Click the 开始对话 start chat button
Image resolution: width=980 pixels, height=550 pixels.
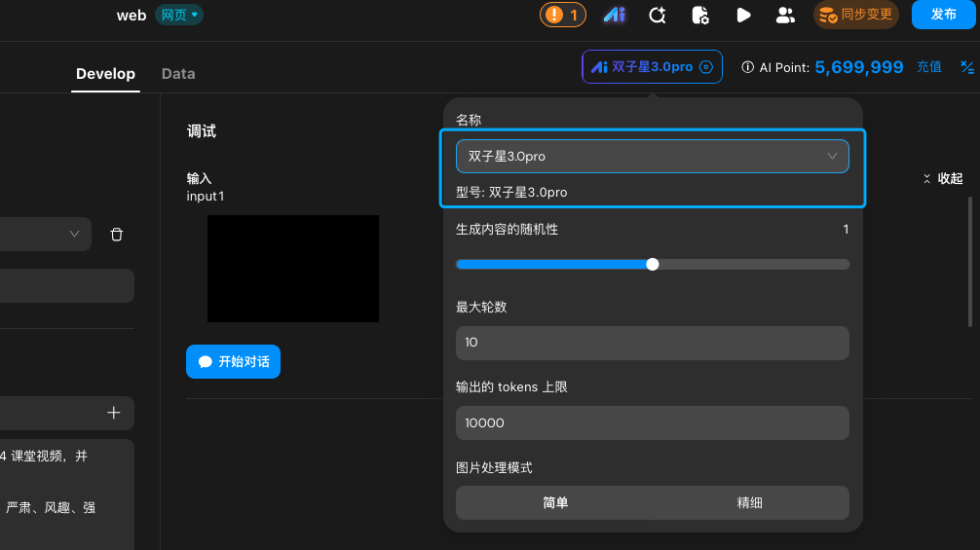pyautogui.click(x=233, y=361)
